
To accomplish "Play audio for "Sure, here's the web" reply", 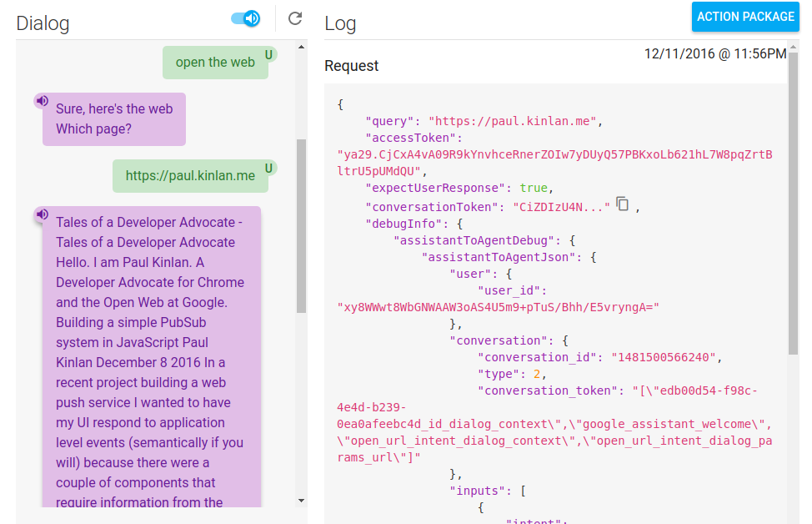I will pos(42,101).
